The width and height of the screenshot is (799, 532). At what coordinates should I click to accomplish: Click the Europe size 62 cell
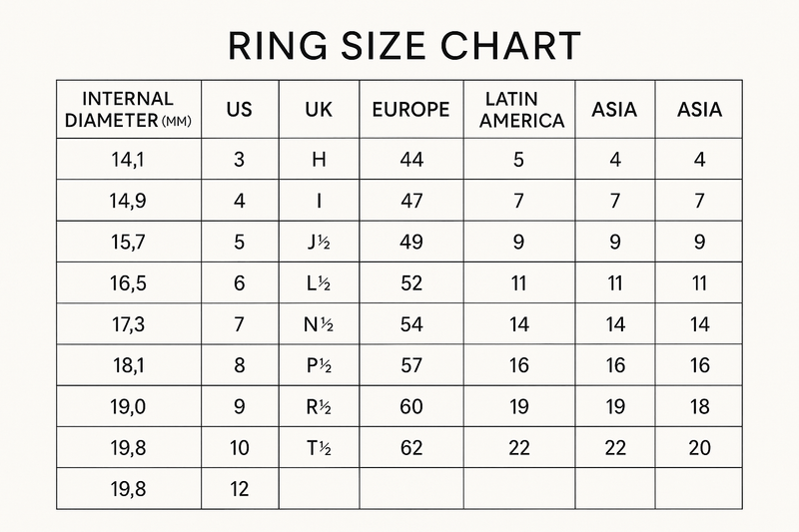(x=410, y=448)
